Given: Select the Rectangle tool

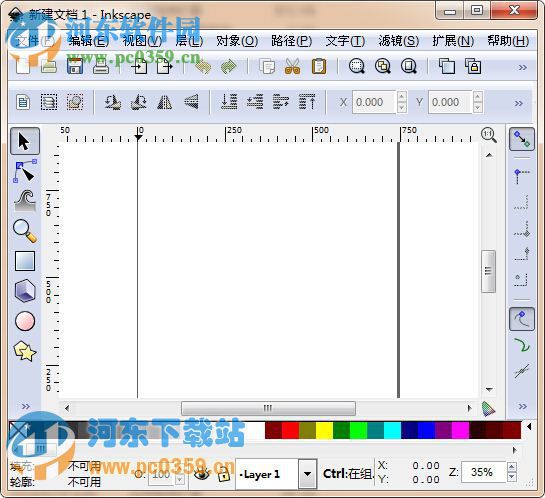Looking at the screenshot, I should click(25, 261).
